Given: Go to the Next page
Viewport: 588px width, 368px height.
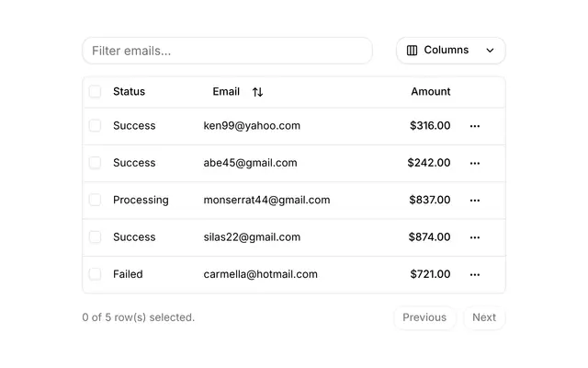Looking at the screenshot, I should click(484, 317).
